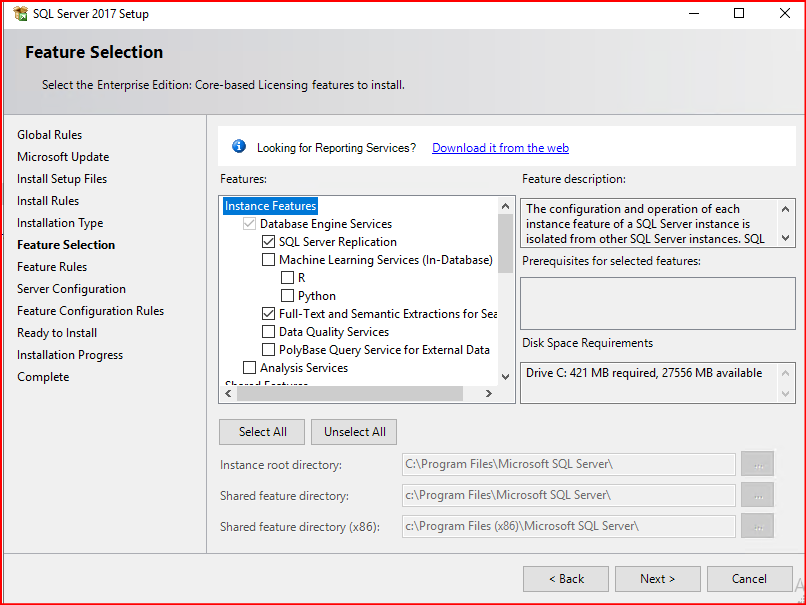
Task: Select the Global Rules step
Action: [49, 135]
